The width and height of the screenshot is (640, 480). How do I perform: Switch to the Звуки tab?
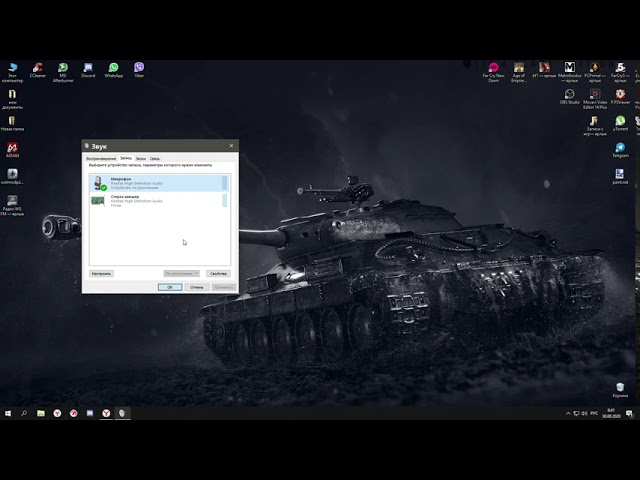140,158
